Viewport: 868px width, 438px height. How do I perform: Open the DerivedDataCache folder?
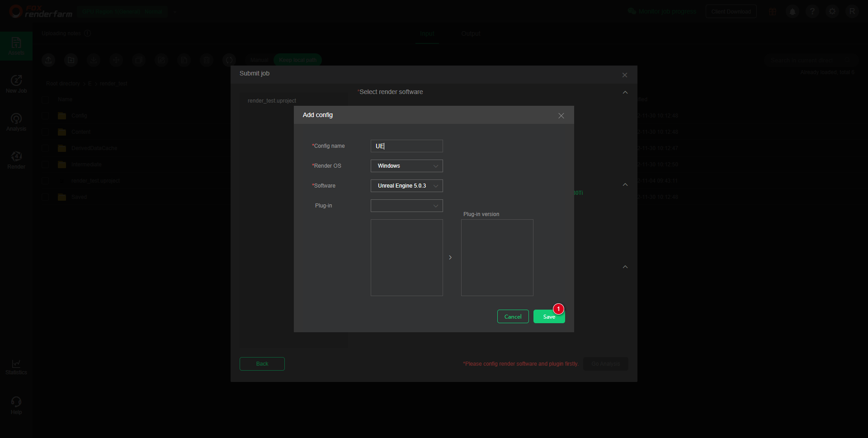[94, 148]
